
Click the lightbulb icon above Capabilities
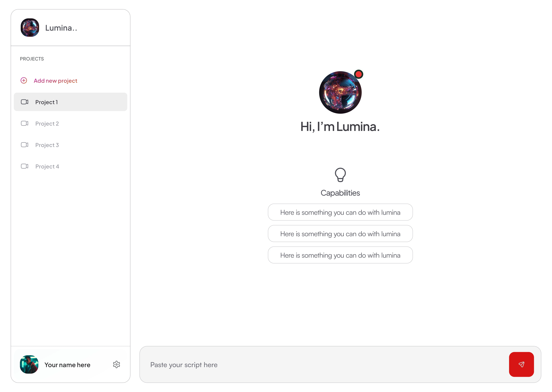pos(340,175)
